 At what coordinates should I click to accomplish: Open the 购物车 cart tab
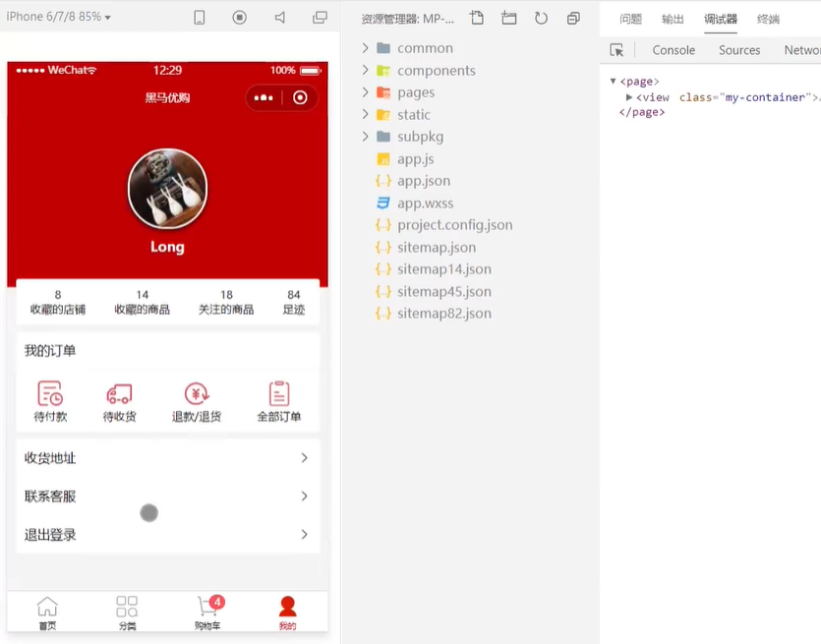click(207, 613)
